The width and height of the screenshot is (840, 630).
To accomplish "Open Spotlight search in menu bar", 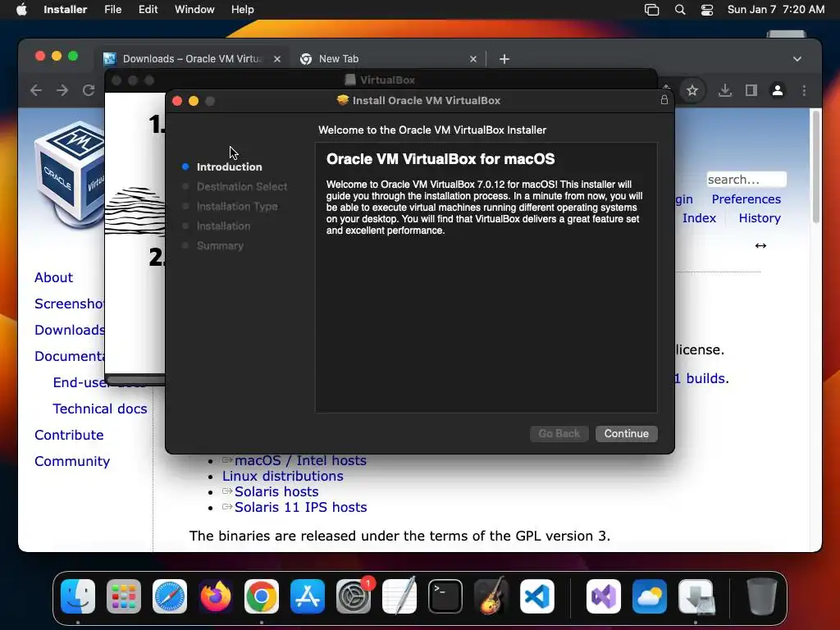I will [680, 10].
